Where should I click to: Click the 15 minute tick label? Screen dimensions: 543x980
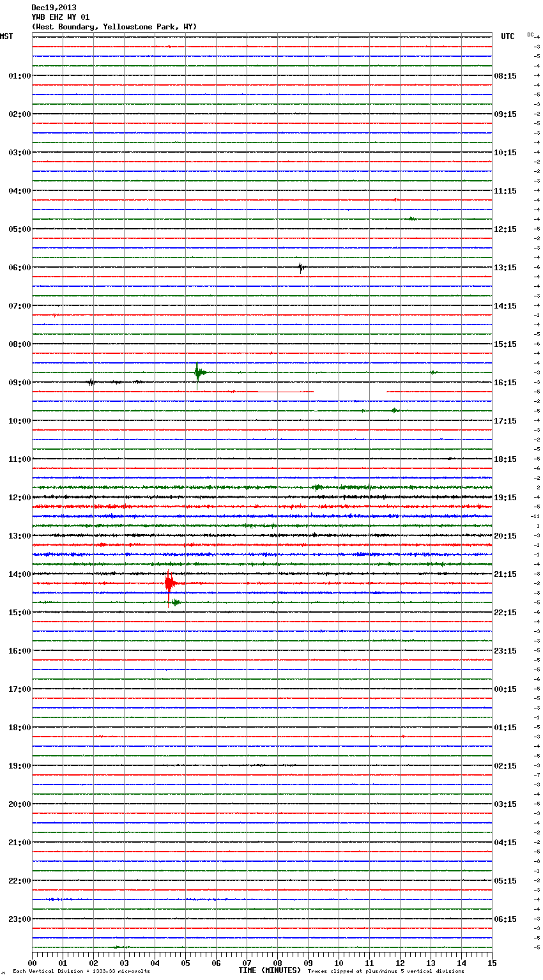pos(492,963)
